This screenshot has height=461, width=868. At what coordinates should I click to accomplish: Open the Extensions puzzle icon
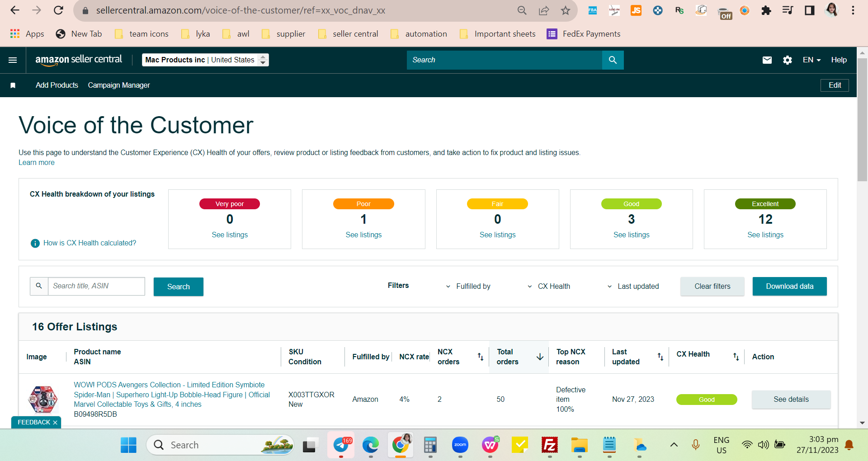click(x=766, y=10)
